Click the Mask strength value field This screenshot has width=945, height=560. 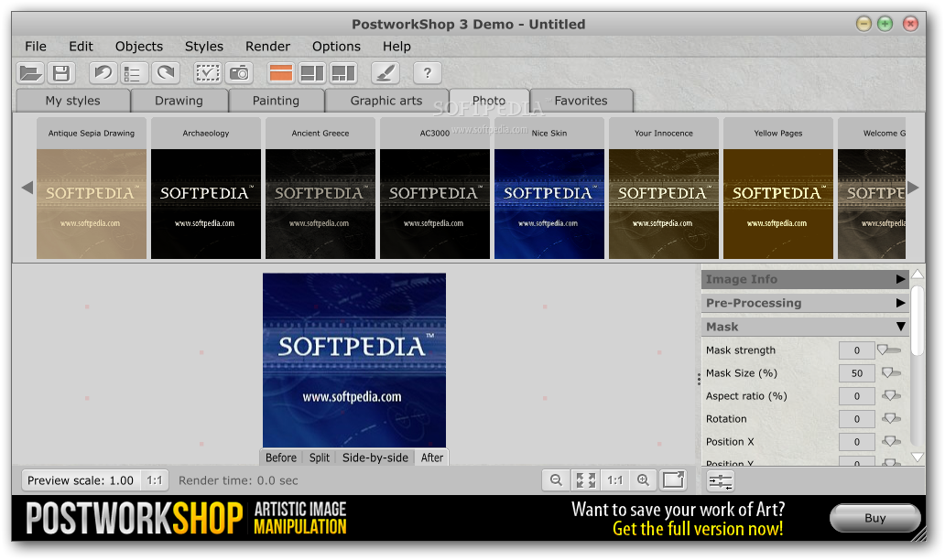click(856, 350)
